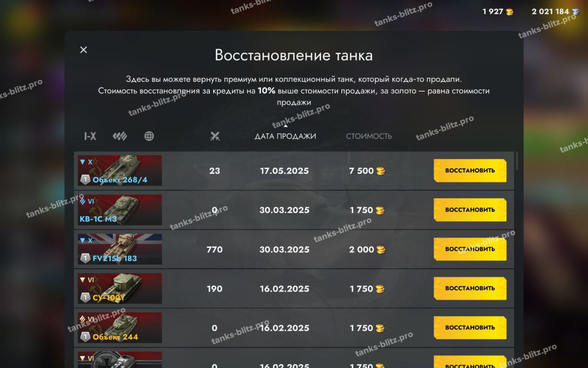This screenshot has width=588, height=368.
Task: Sort list by ДАТА ПРОДАЖИ column
Action: pyautogui.click(x=285, y=136)
